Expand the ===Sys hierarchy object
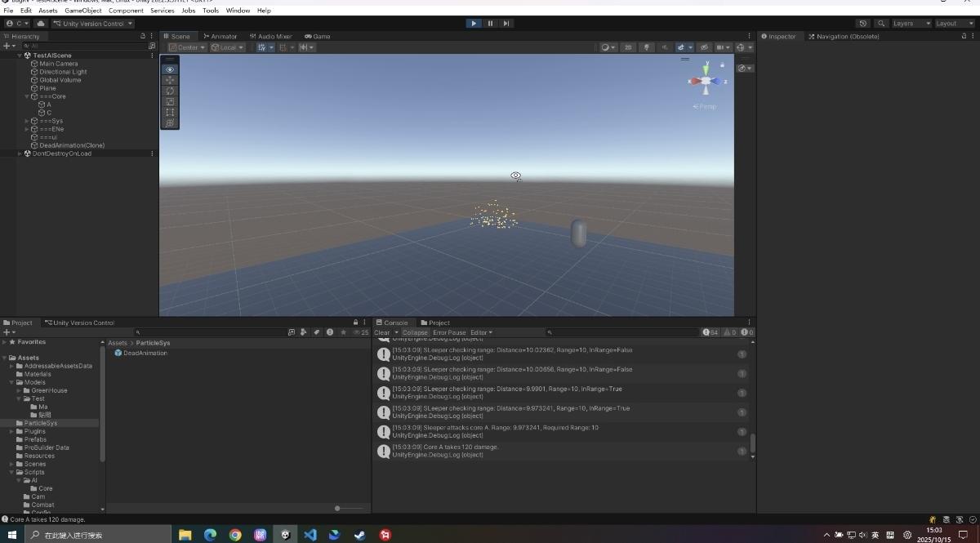 coord(27,121)
